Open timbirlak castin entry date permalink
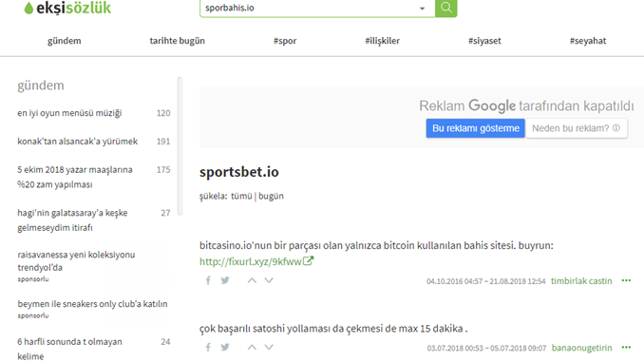 pos(486,281)
